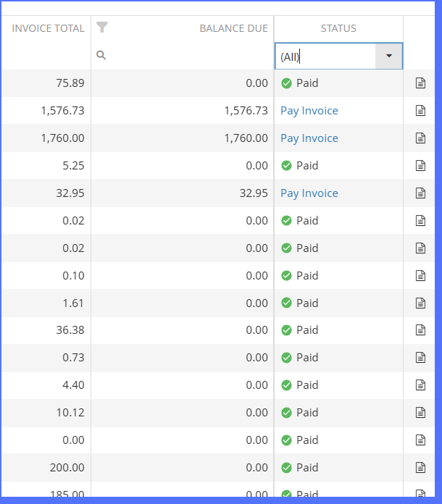Open document icon for the 32.95 invoice
The height and width of the screenshot is (504, 442).
click(420, 193)
